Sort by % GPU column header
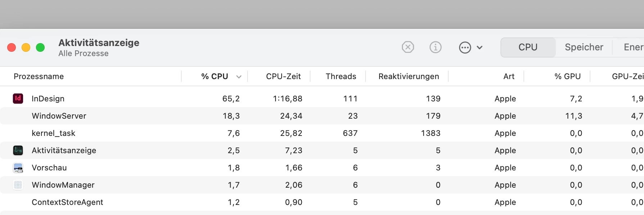This screenshot has height=215, width=644. (x=567, y=76)
